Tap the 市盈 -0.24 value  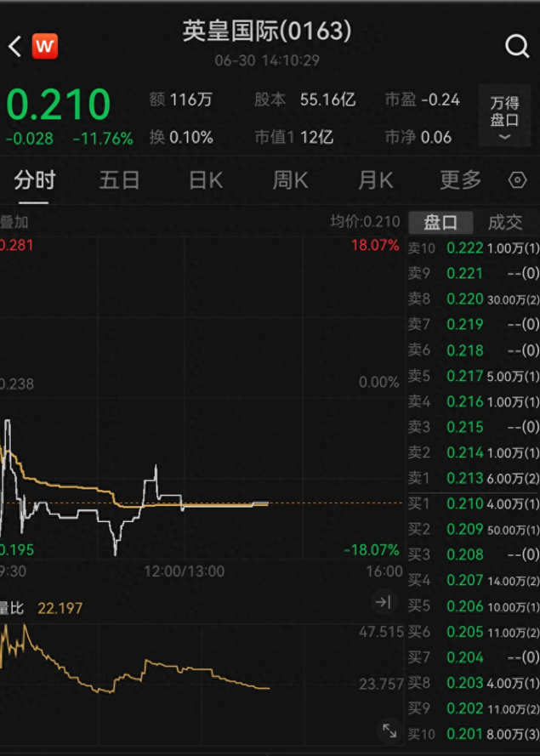[x=423, y=99]
